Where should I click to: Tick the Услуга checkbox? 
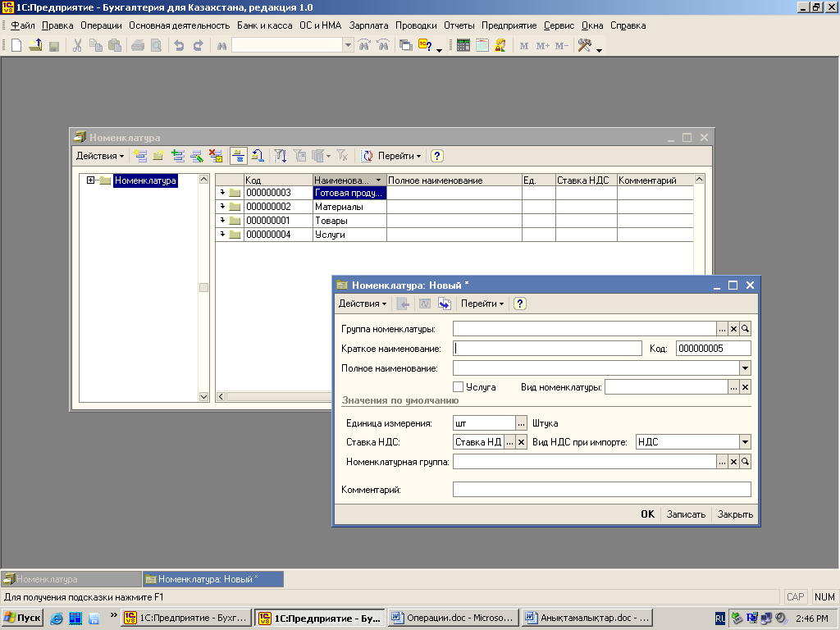458,387
